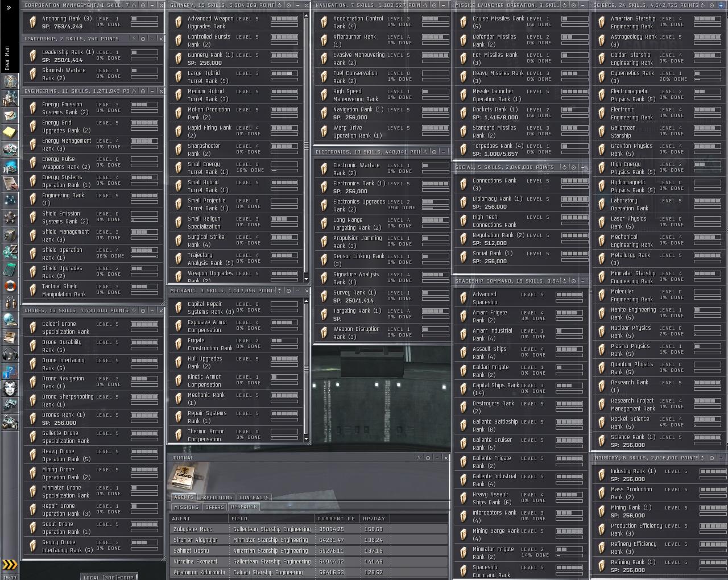This screenshot has height=580, width=728.
Task: Open the Character Sheet sidebar icon
Action: [x=10, y=81]
